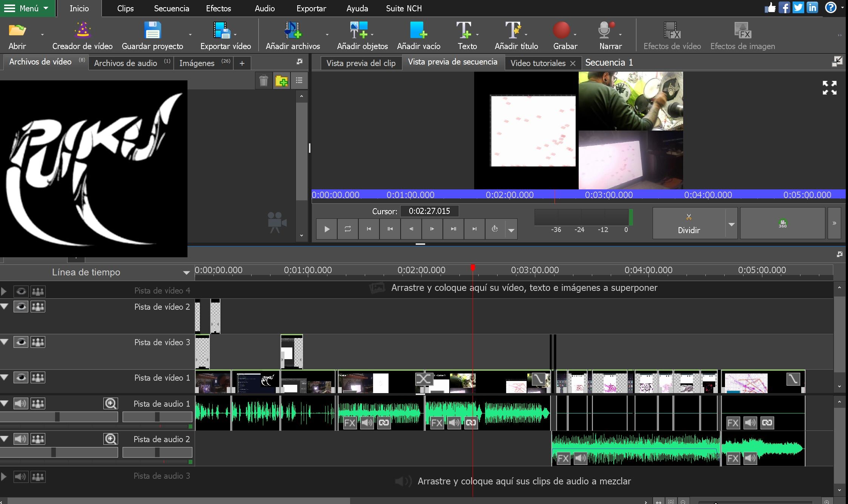Launch Creador de vídeo wizard
Image resolution: width=848 pixels, height=504 pixels.
point(82,31)
